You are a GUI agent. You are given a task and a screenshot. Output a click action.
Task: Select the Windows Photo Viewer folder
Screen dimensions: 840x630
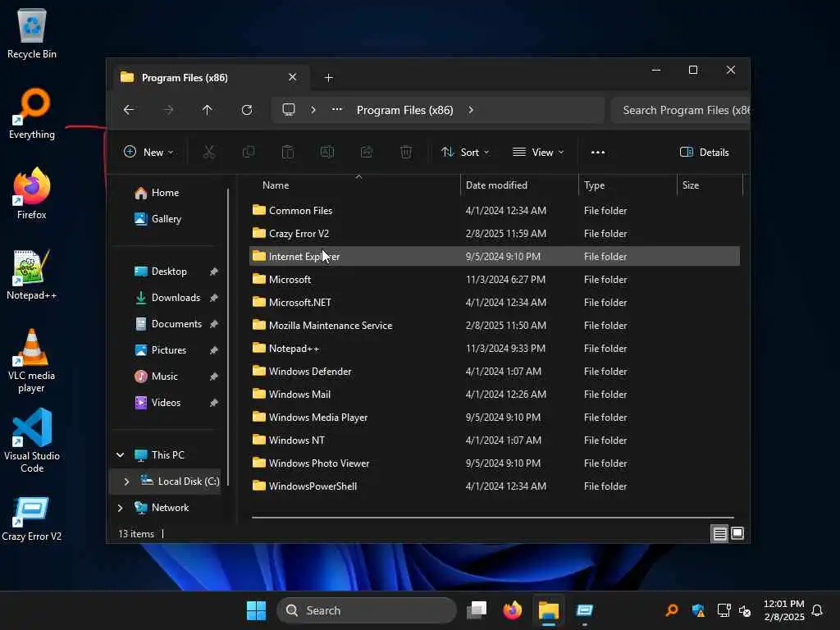pos(494,463)
